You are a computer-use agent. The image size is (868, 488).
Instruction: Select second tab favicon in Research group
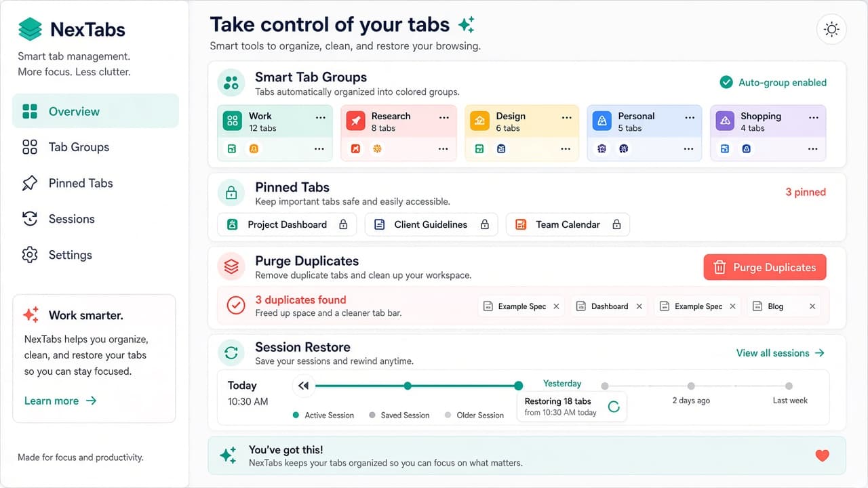pyautogui.click(x=377, y=148)
